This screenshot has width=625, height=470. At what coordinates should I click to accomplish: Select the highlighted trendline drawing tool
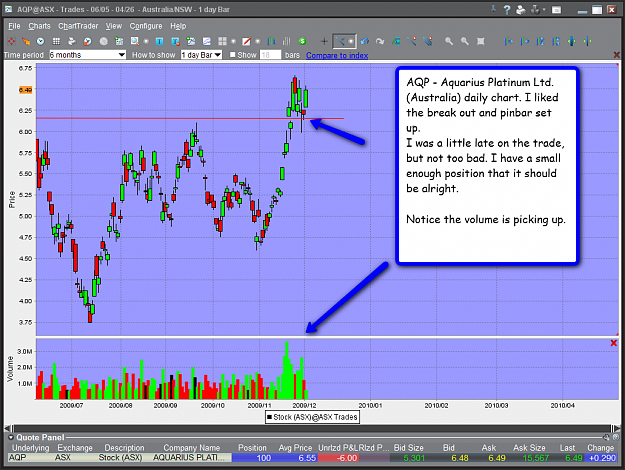click(340, 41)
